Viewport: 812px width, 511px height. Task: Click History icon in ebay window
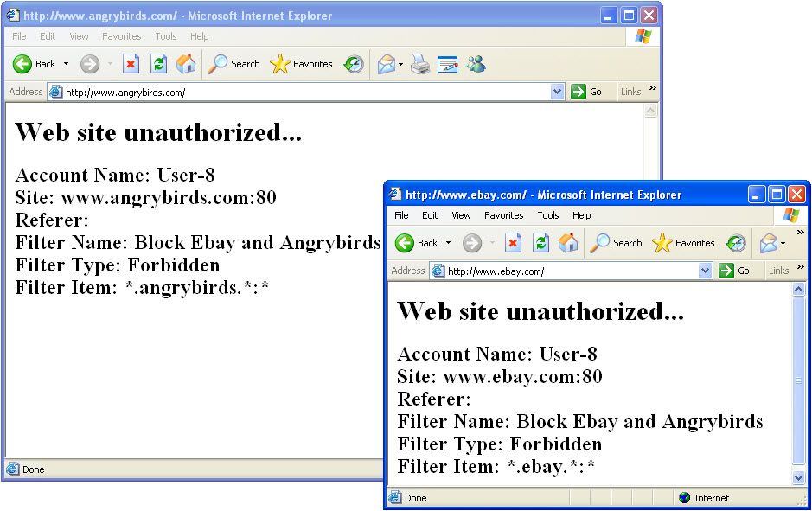point(736,243)
